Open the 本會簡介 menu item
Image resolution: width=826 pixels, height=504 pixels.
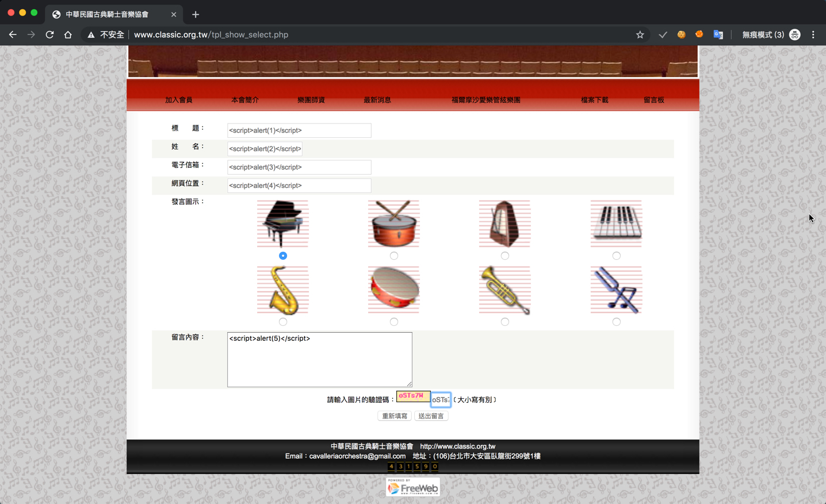(245, 100)
